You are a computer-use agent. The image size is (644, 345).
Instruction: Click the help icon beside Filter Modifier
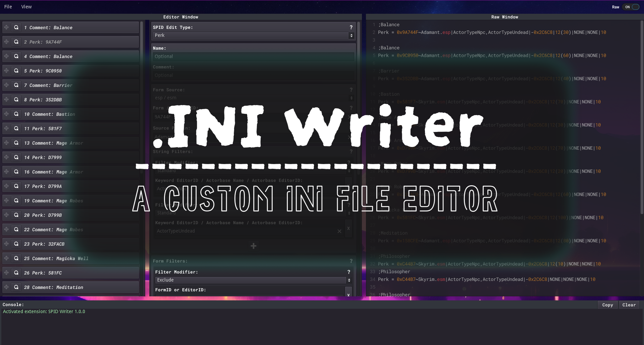[x=348, y=272]
